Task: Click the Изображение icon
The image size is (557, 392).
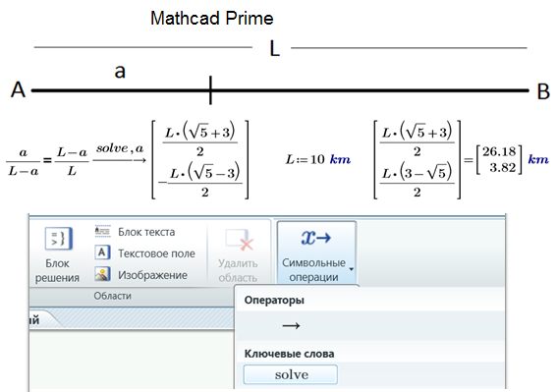Action: pyautogui.click(x=102, y=274)
